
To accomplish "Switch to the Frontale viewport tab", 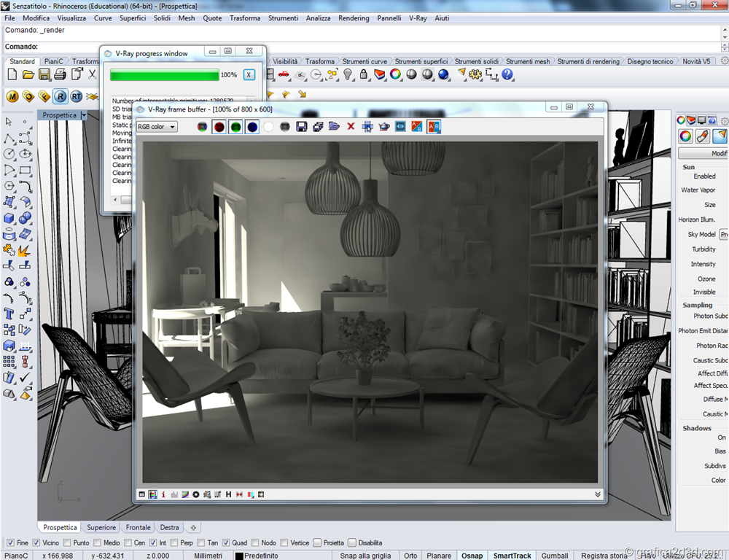I will tap(138, 527).
